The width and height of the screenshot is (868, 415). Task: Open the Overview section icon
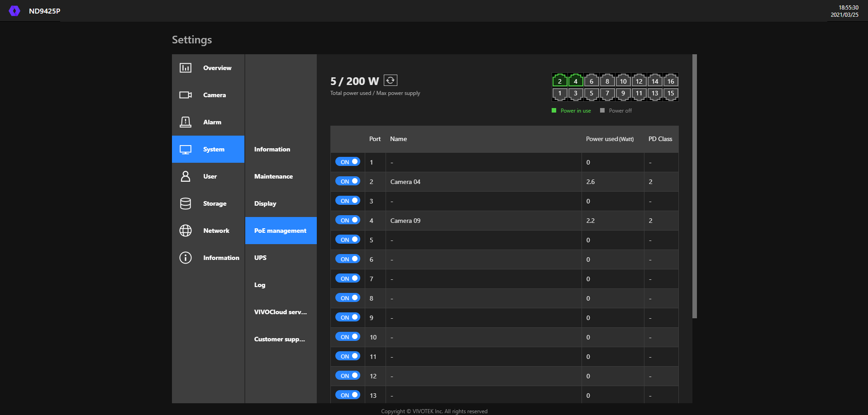tap(186, 68)
